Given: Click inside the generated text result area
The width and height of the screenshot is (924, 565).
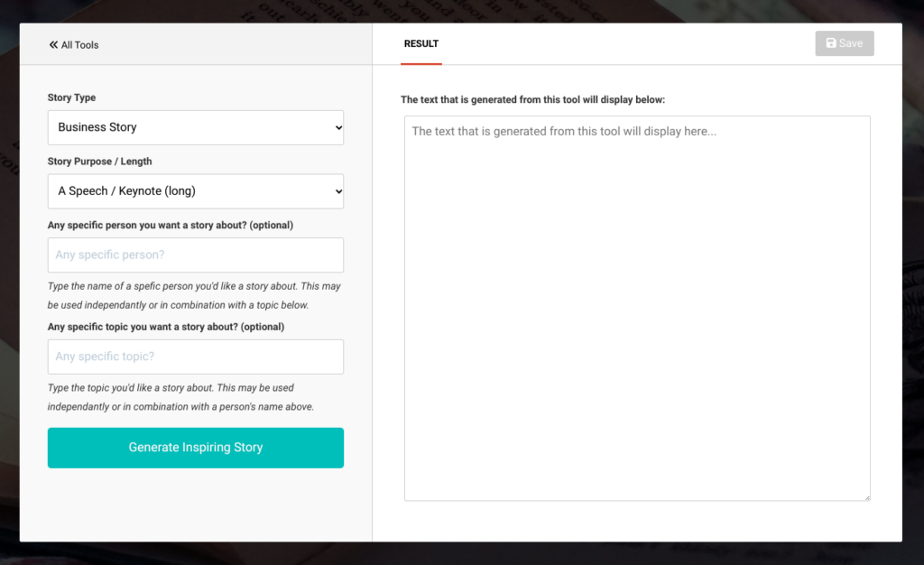Looking at the screenshot, I should point(637,308).
